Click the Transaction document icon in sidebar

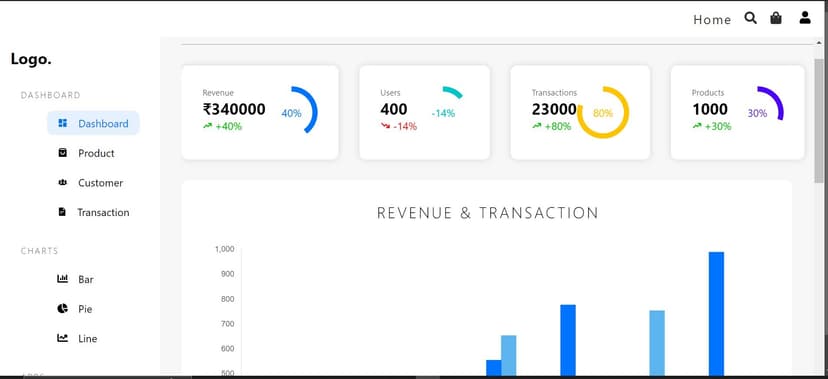tap(62, 212)
